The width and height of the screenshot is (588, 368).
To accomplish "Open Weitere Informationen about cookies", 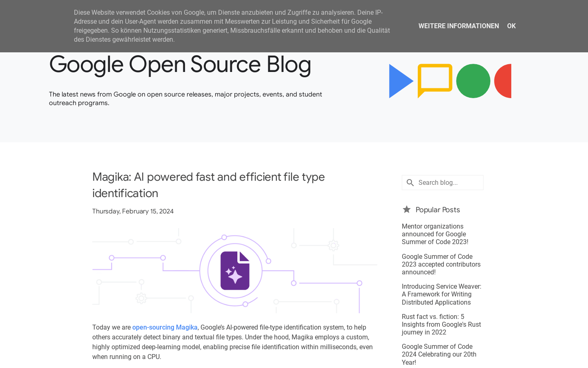I will point(458,26).
